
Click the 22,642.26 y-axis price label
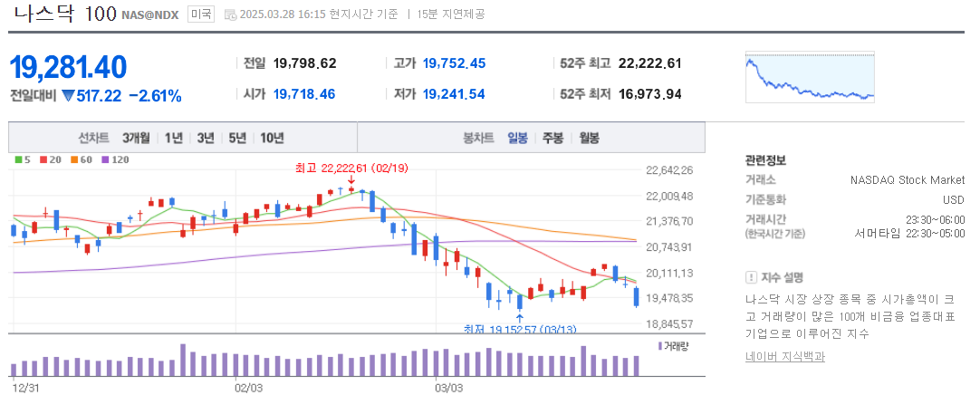pyautogui.click(x=670, y=170)
